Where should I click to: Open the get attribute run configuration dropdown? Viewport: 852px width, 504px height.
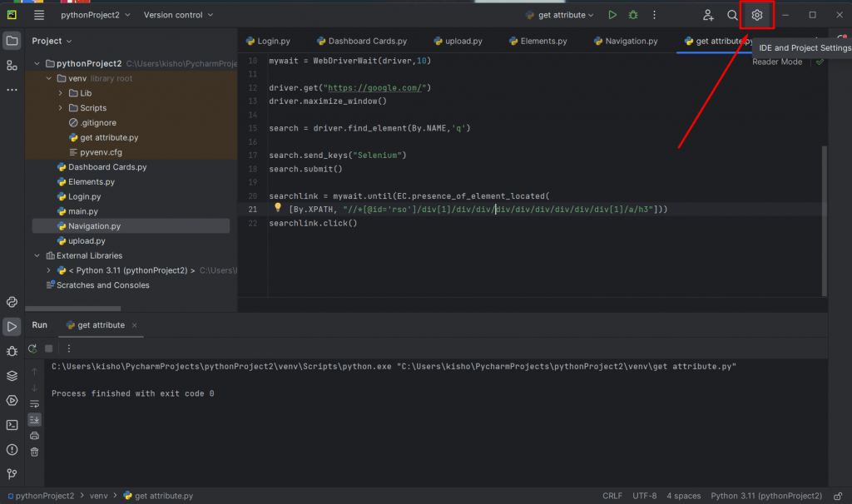(561, 15)
